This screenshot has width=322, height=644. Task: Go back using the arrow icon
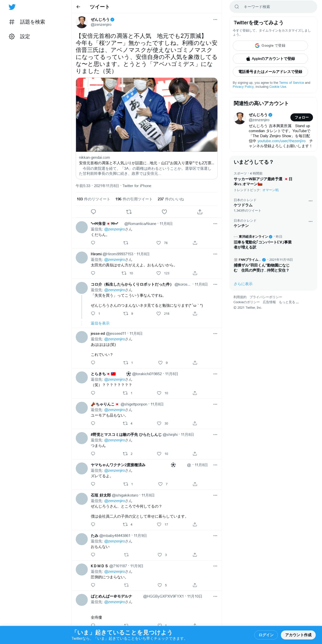coord(78,7)
